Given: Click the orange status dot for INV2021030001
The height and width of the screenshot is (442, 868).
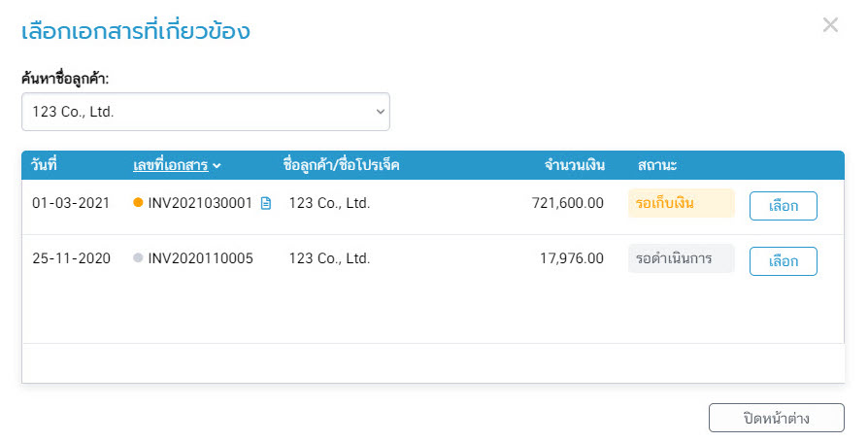Looking at the screenshot, I should [x=138, y=204].
